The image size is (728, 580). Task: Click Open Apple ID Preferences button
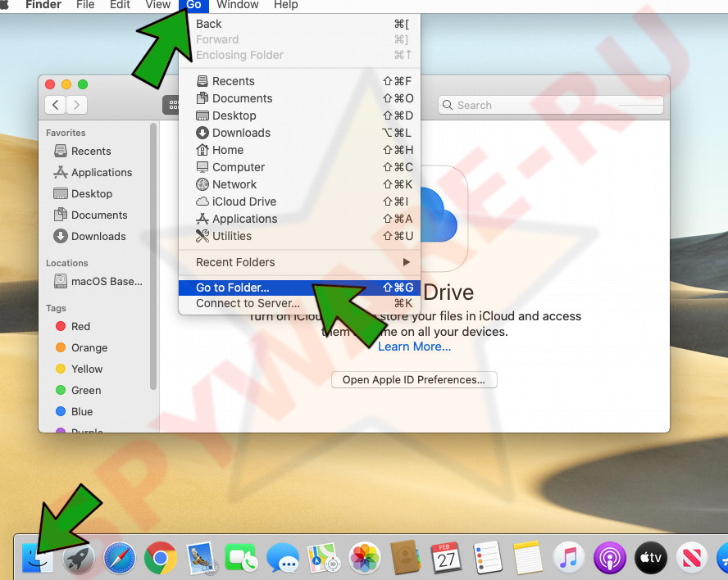pos(414,379)
